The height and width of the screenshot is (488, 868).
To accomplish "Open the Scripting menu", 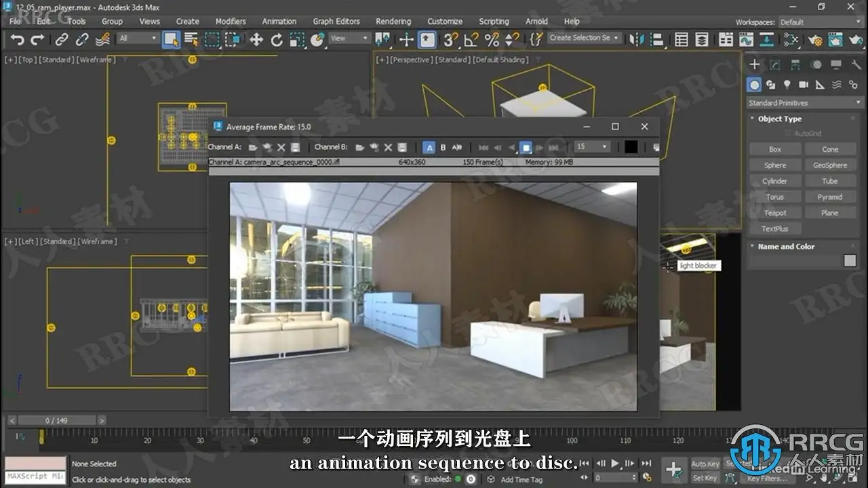I will coord(494,21).
